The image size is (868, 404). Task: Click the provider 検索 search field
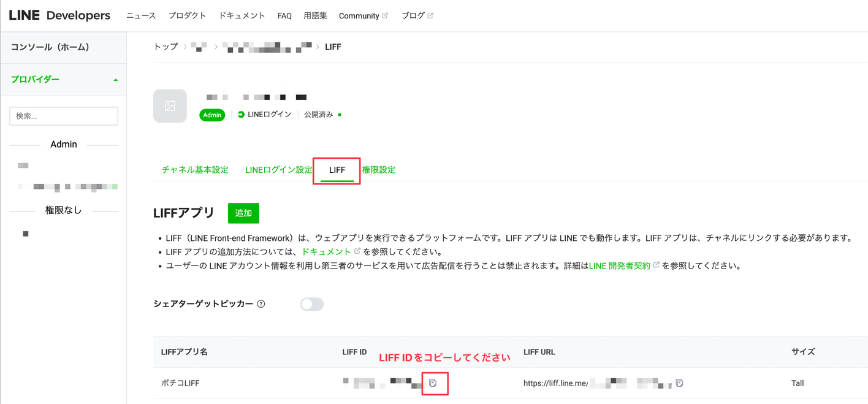tap(64, 116)
